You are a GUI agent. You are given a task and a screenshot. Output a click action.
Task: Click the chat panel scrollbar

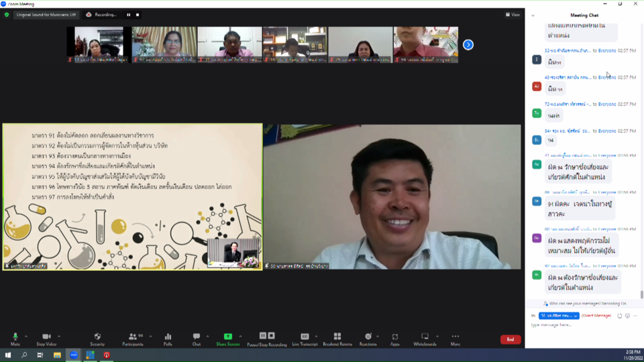[641, 294]
